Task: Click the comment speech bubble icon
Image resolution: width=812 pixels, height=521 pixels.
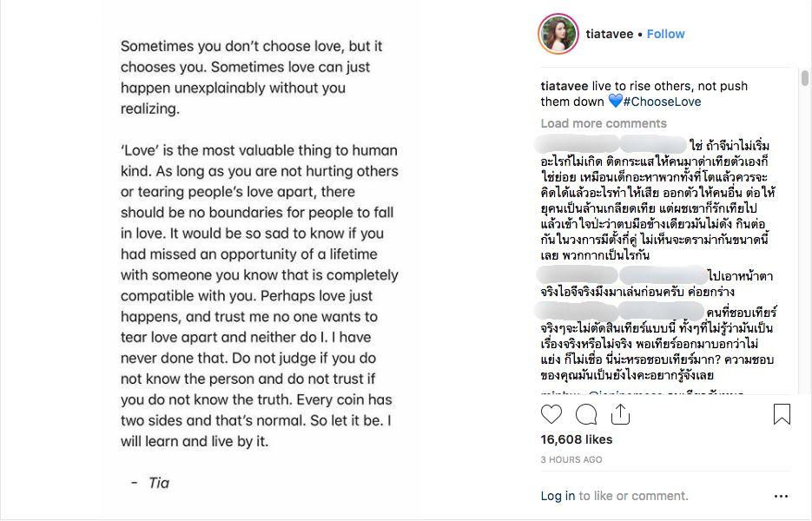Action: tap(586, 414)
